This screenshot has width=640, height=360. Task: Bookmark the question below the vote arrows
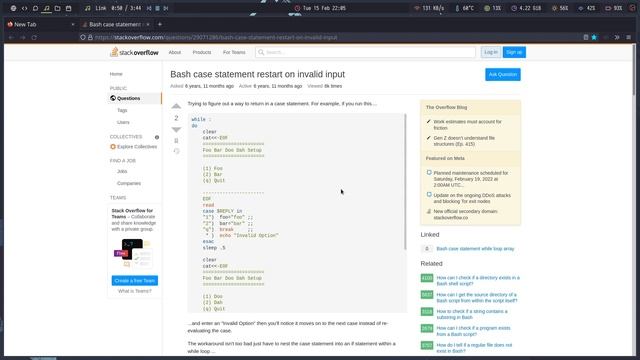click(x=176, y=141)
